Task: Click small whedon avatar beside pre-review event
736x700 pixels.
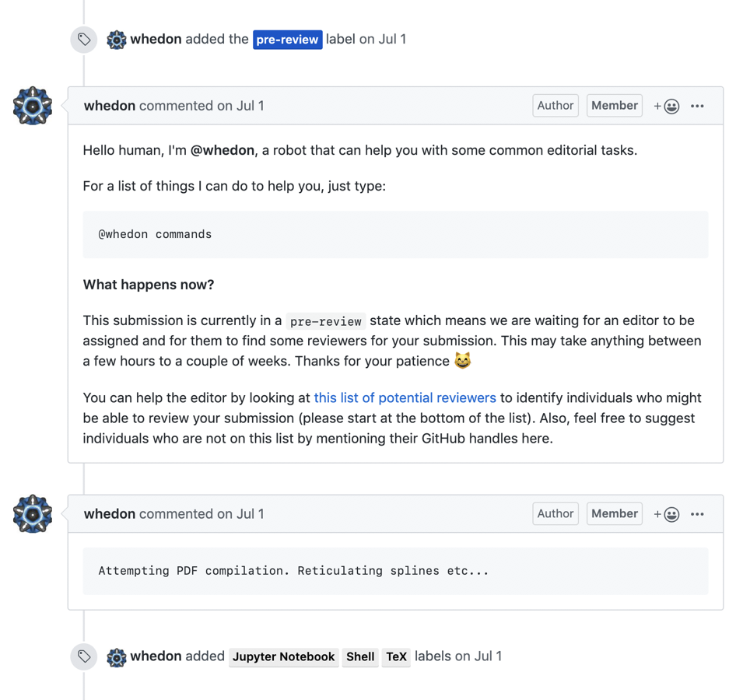Action: pos(117,40)
